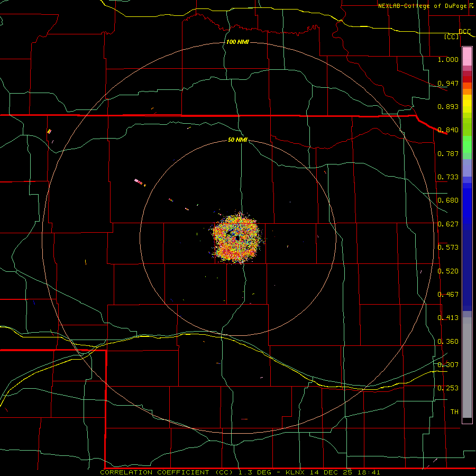Select the 0.520 legend value
The image size is (476, 476).
448,271
